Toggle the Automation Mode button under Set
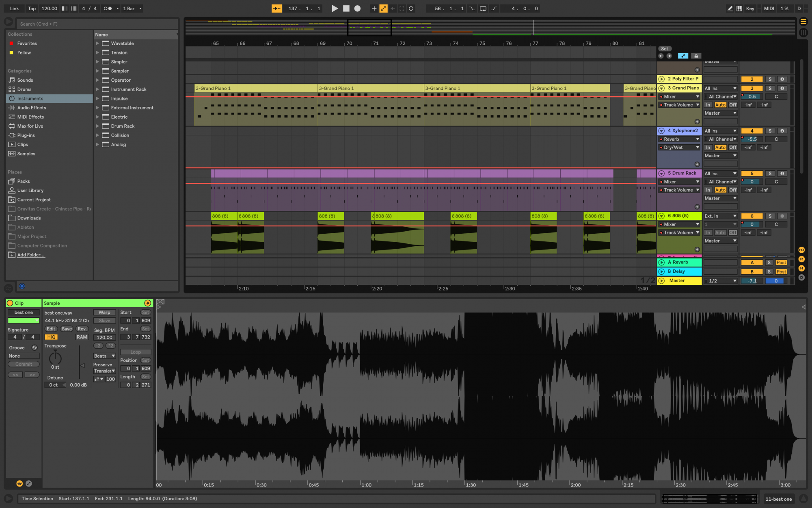Image resolution: width=812 pixels, height=508 pixels. click(x=683, y=56)
